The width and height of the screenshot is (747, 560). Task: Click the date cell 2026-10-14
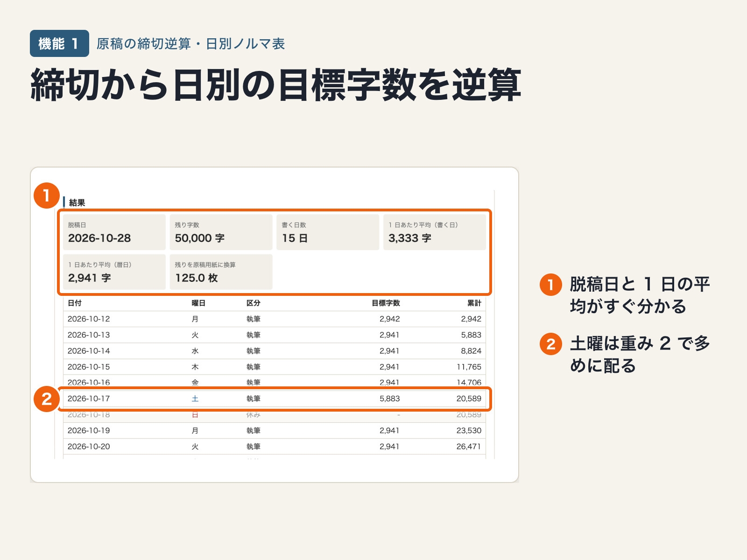click(x=89, y=351)
